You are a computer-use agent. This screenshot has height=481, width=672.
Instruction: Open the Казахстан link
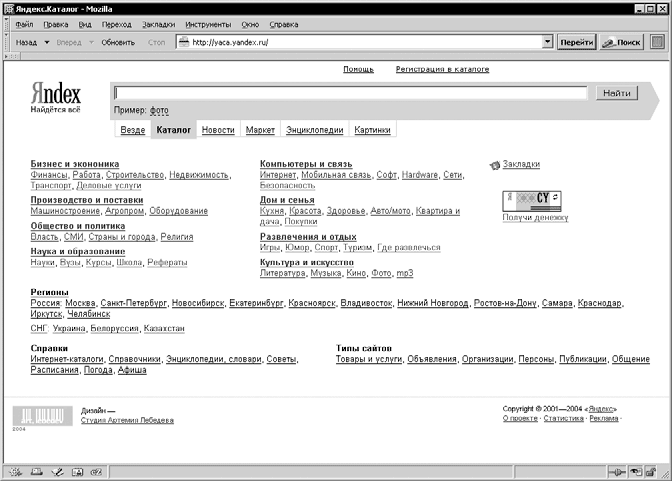[164, 328]
